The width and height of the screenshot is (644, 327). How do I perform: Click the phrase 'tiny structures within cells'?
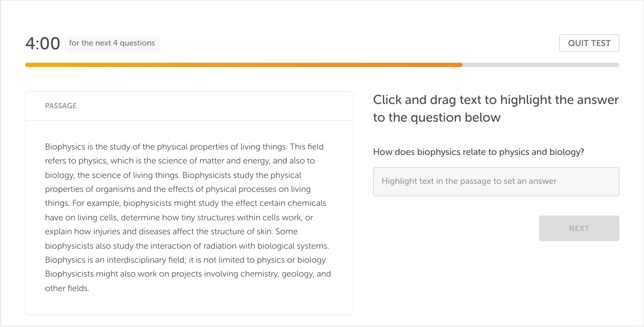[x=236, y=217]
